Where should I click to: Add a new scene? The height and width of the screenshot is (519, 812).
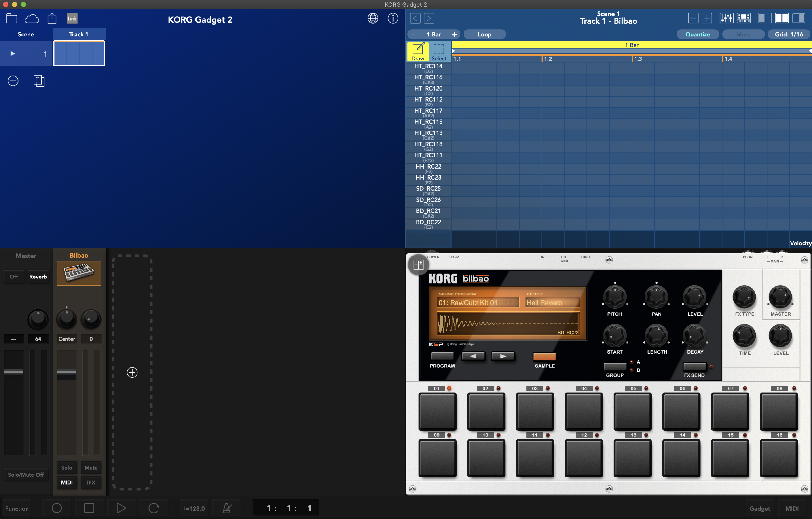coord(13,81)
